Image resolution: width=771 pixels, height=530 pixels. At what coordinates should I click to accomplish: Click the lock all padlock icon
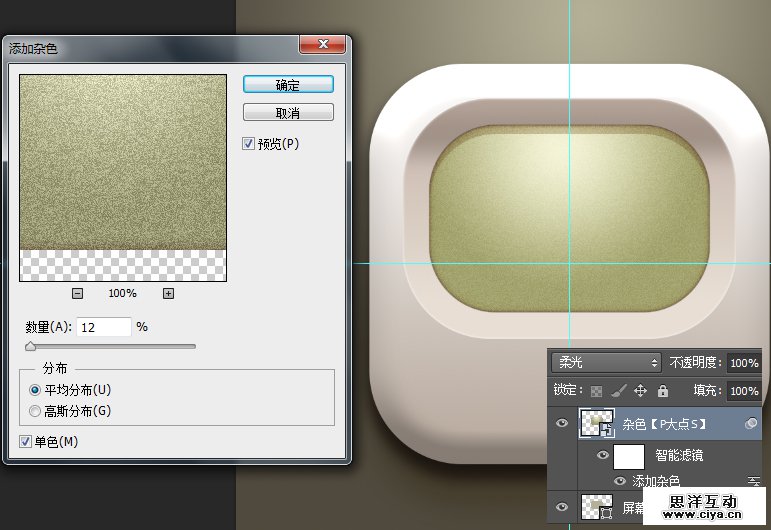coord(660,391)
